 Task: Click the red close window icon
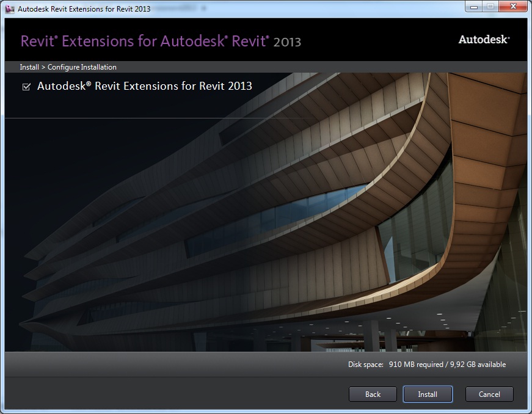(x=512, y=7)
